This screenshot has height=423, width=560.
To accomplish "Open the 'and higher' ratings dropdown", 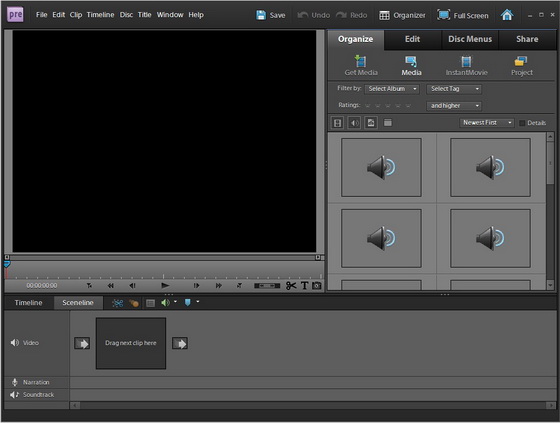I will (x=454, y=106).
